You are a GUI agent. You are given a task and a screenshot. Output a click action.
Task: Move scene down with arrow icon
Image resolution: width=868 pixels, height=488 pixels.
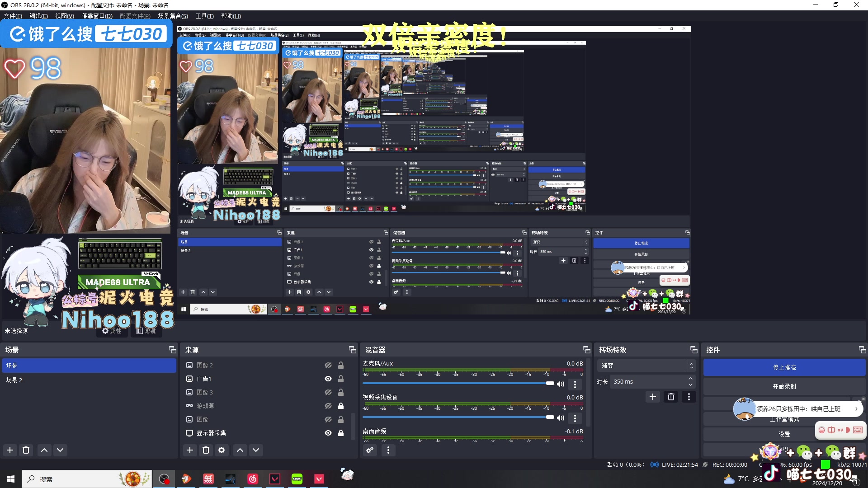coord(60,450)
